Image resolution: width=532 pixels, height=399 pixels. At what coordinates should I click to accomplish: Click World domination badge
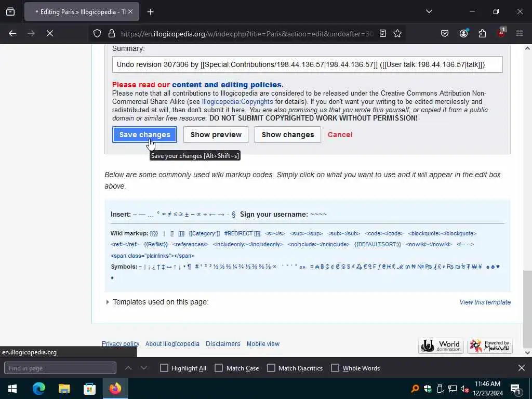441,345
